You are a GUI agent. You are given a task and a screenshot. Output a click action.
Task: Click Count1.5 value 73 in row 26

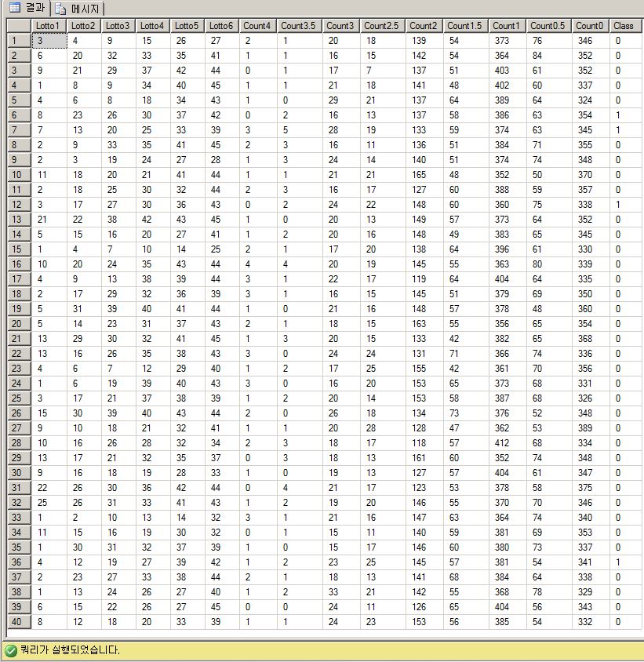[466, 413]
